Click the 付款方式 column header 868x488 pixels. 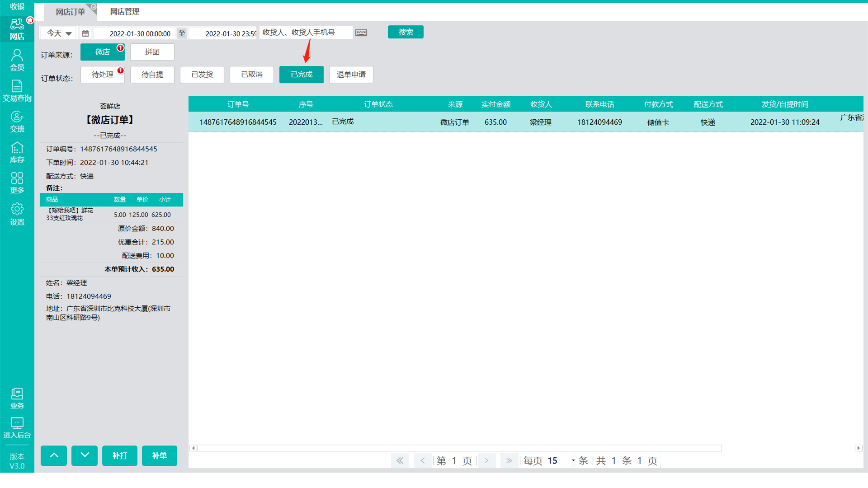tap(659, 104)
